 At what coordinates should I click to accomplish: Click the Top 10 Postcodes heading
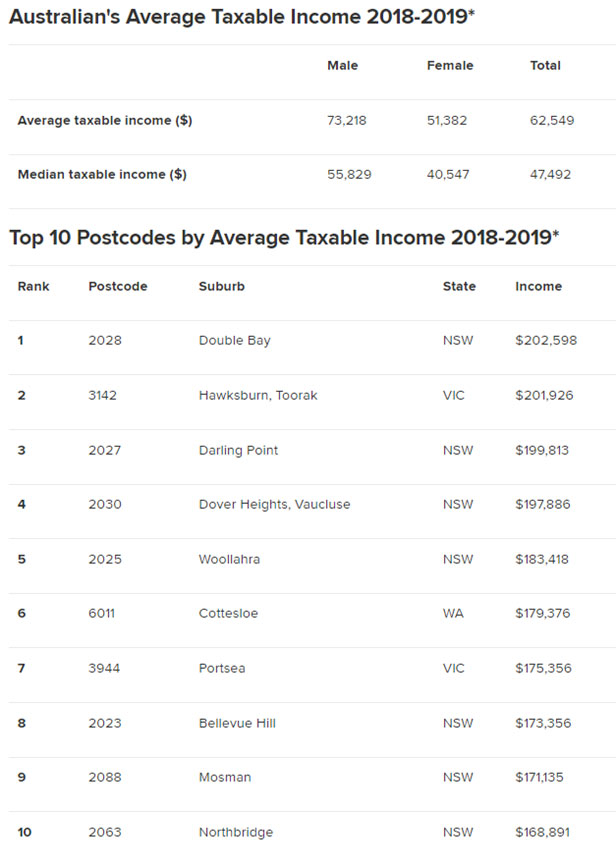284,237
